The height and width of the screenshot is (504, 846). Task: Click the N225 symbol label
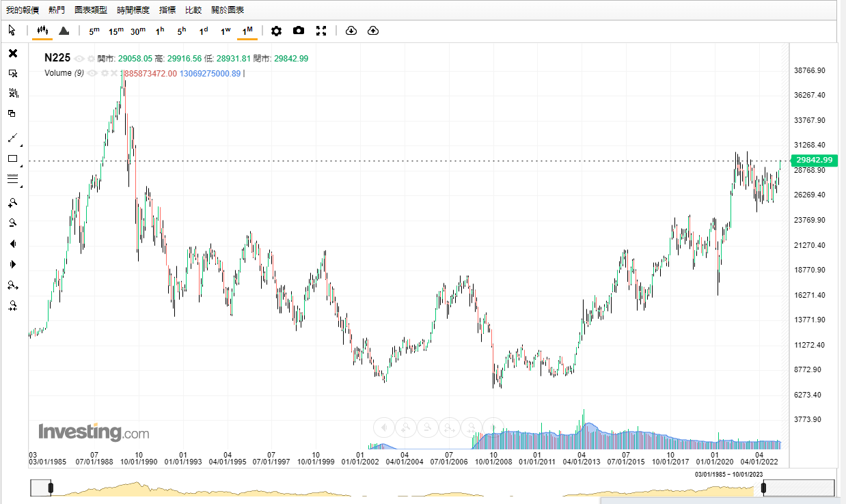click(x=57, y=58)
